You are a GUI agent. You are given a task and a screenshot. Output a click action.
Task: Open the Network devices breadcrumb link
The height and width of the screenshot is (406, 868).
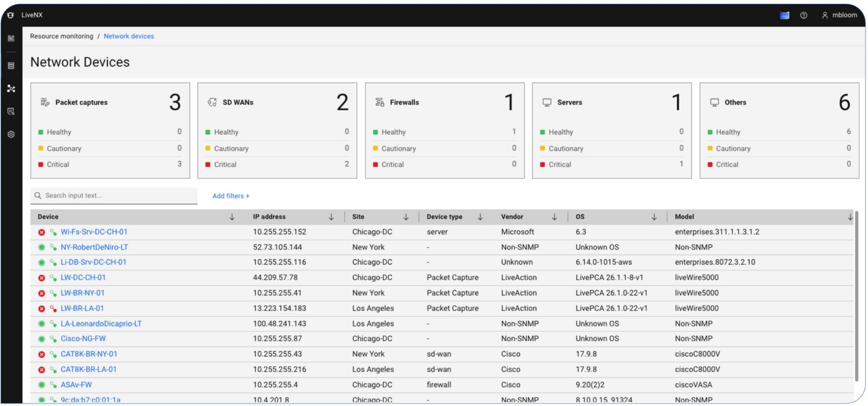129,36
